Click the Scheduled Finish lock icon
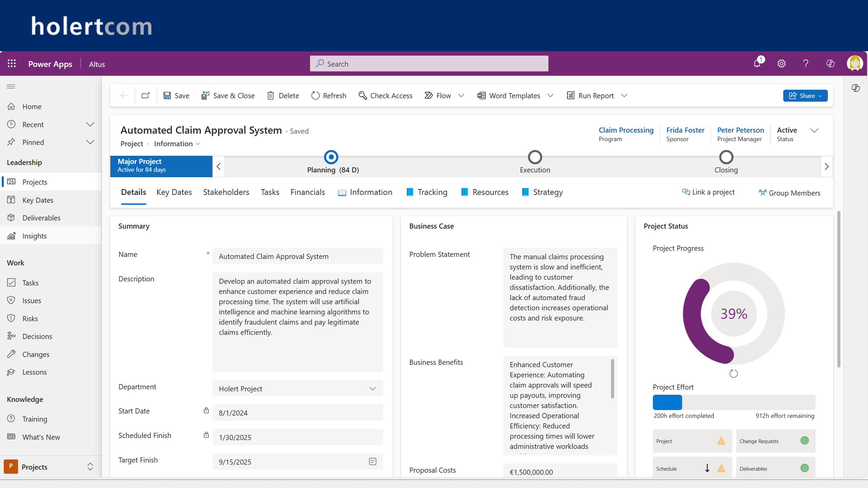The height and width of the screenshot is (488, 868). (x=206, y=435)
